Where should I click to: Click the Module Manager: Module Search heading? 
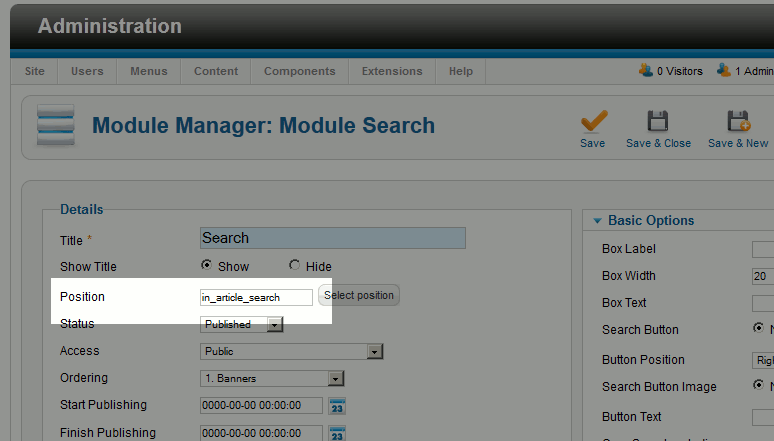click(x=264, y=125)
